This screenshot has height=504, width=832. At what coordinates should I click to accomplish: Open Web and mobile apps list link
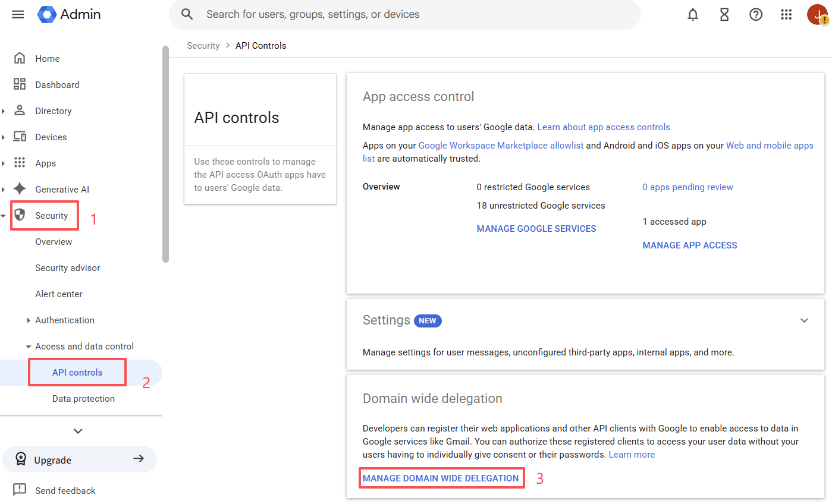770,145
